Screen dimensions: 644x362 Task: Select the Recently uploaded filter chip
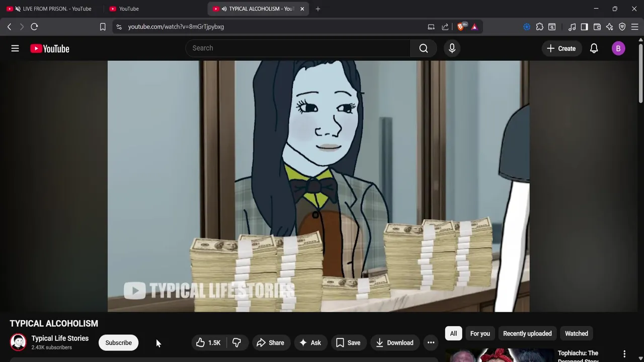click(x=527, y=333)
